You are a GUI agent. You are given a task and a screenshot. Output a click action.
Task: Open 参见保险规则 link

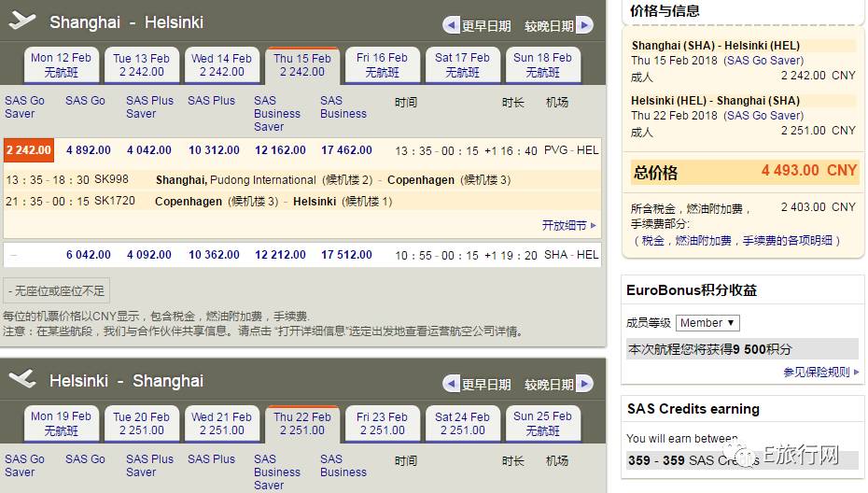(x=821, y=373)
